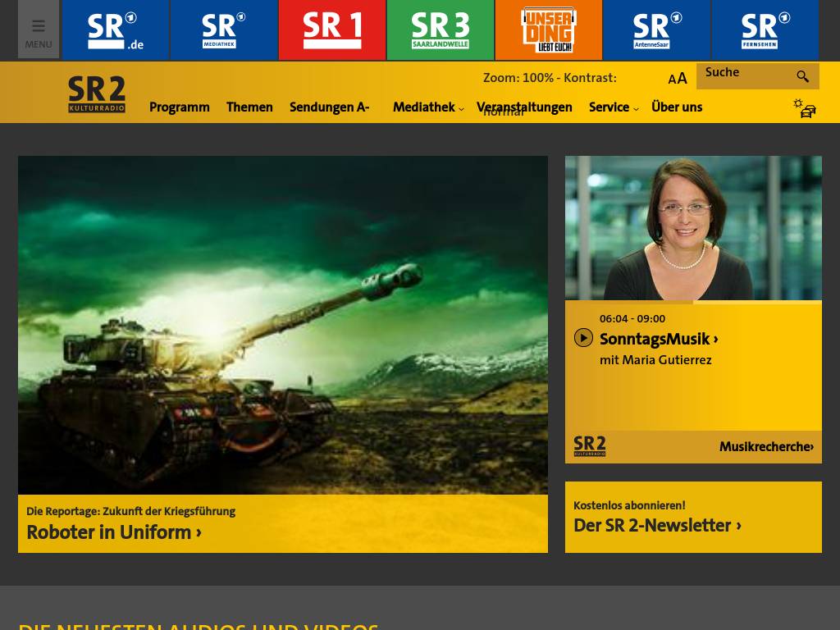Screen dimensions: 840x630
Task: Click the magnifier search icon
Action: [802, 76]
